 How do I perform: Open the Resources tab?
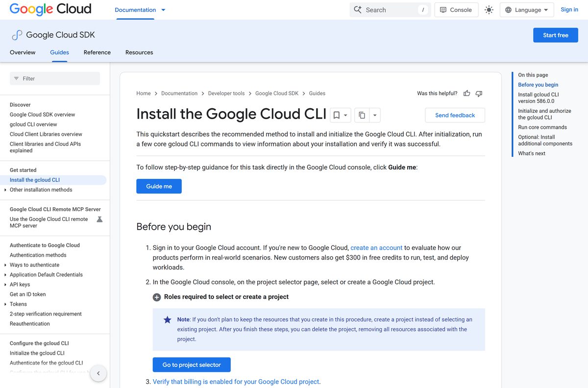[x=139, y=52]
